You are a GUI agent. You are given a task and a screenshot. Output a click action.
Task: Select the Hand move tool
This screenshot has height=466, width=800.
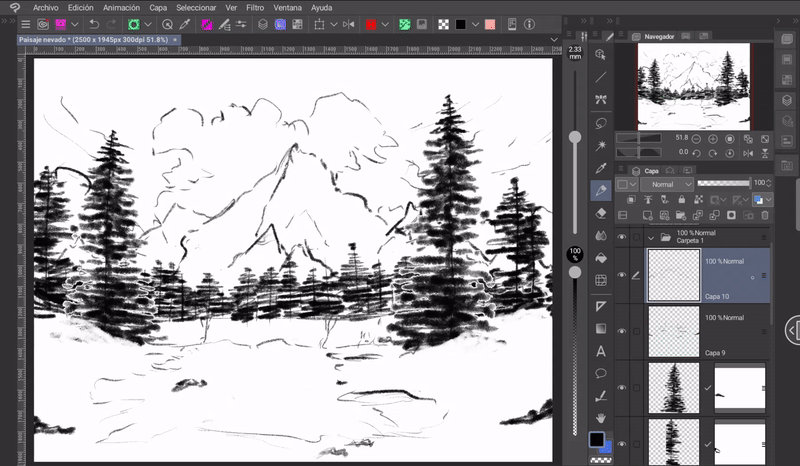click(x=601, y=416)
